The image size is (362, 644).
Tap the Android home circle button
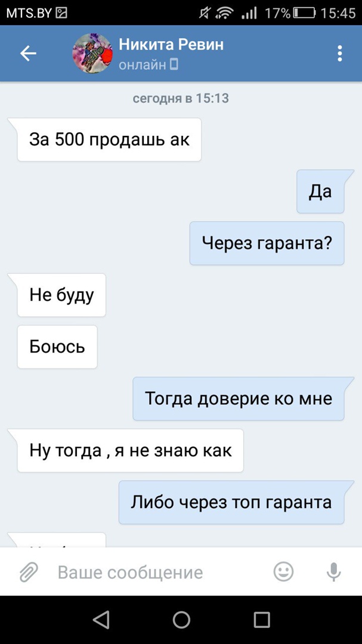coord(181,620)
